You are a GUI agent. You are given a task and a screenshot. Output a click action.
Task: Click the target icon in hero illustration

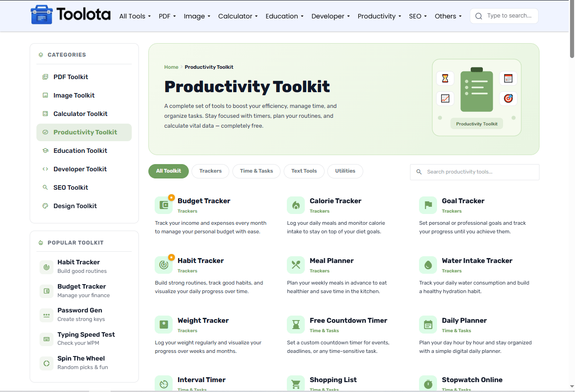pyautogui.click(x=508, y=98)
